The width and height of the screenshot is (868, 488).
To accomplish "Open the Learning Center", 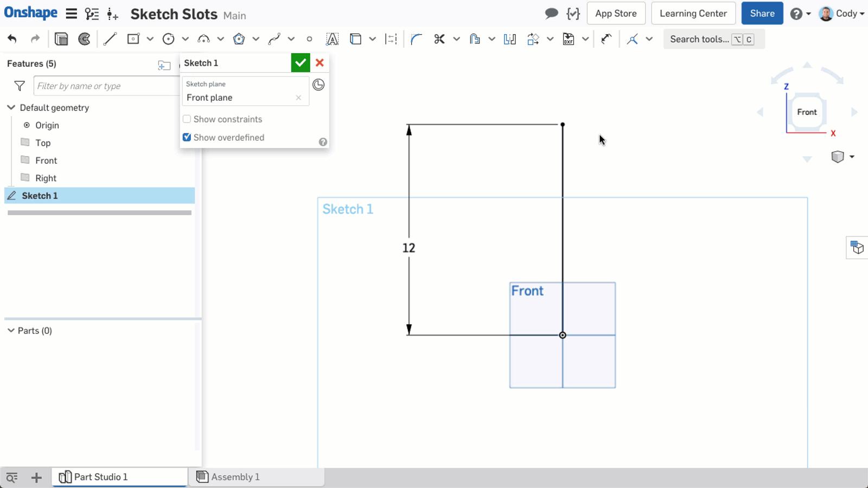I will 693,13.
